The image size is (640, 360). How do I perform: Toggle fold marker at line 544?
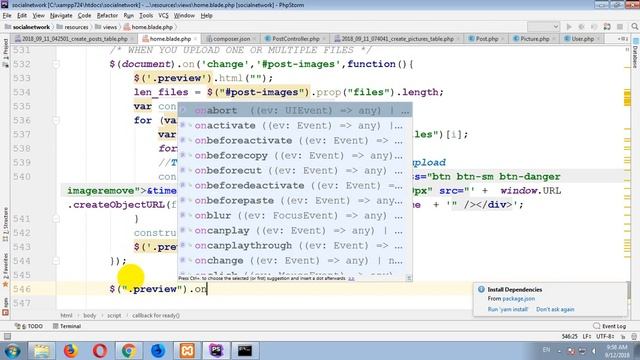56,261
